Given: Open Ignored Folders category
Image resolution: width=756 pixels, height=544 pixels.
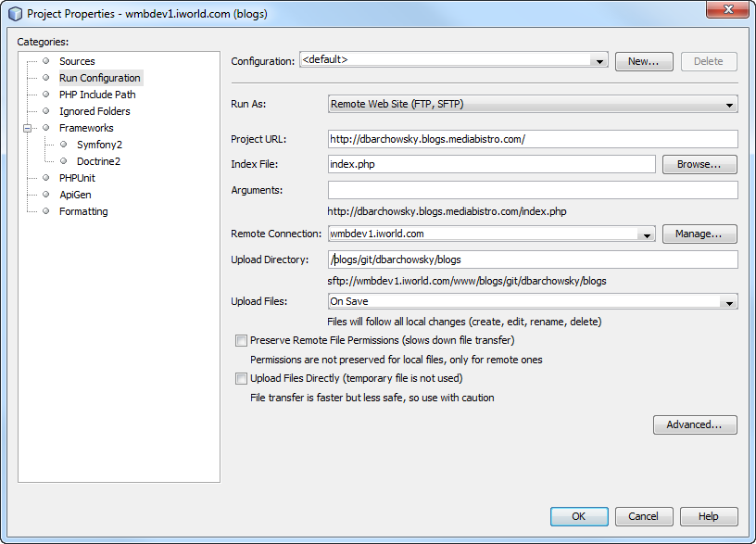Looking at the screenshot, I should pyautogui.click(x=94, y=111).
